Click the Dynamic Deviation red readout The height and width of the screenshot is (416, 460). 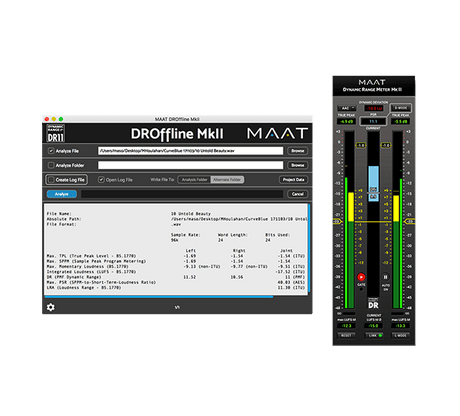click(x=374, y=108)
